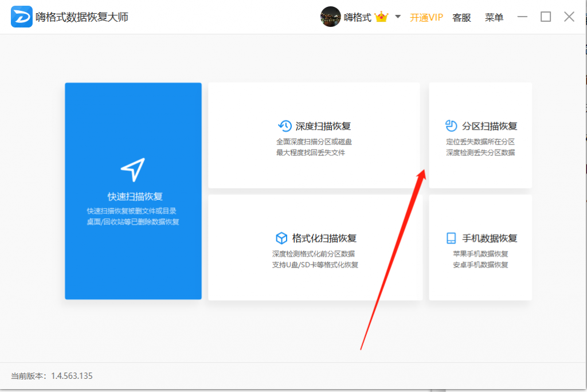Click description 深度检测丢失分区数据
Image resolution: width=587 pixels, height=392 pixels.
480,153
